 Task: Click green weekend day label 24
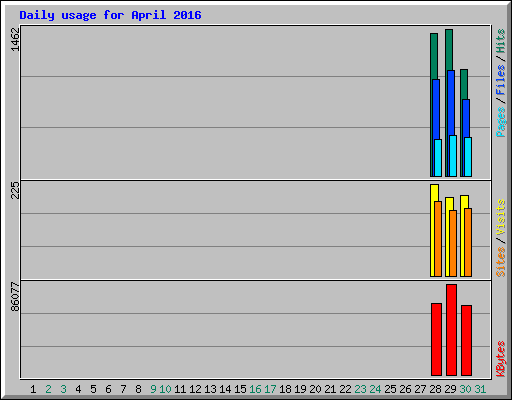[375, 389]
